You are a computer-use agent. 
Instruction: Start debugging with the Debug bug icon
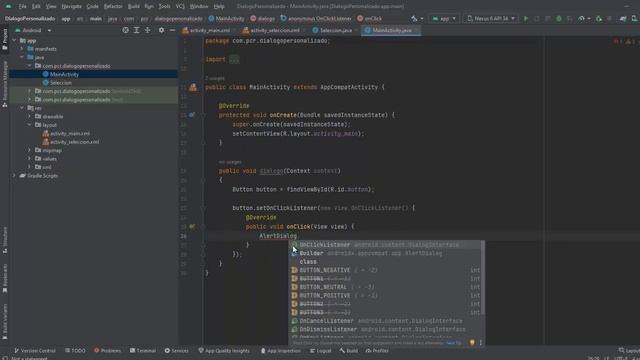(559, 18)
